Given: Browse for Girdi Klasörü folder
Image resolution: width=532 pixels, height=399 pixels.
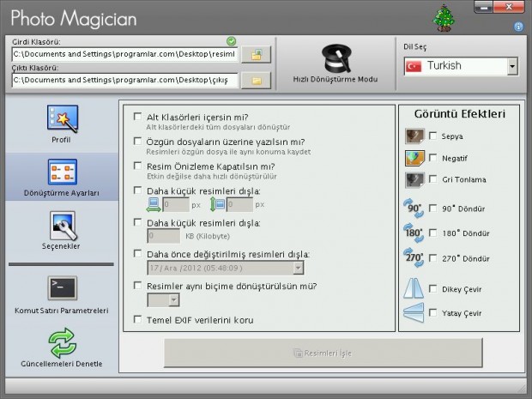Looking at the screenshot, I should tap(257, 54).
